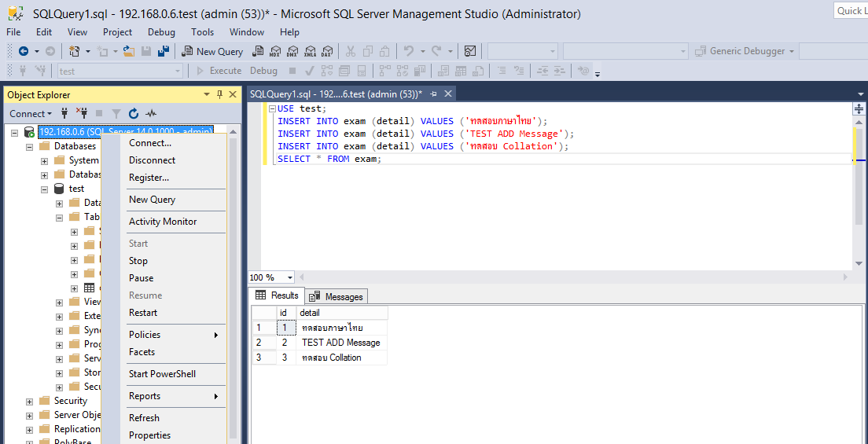Click the Display Estimated Execution Plan icon
This screenshot has height=444, width=868.
point(327,71)
